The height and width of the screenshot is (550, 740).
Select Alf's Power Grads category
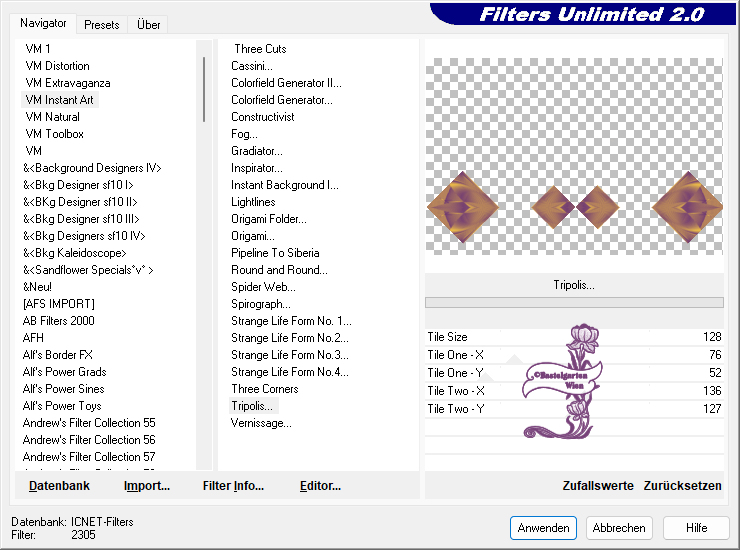64,372
